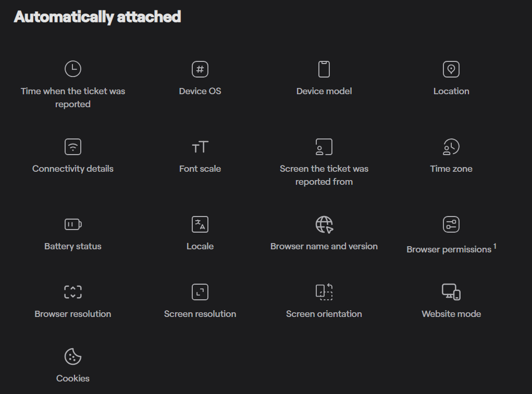Viewport: 532px width, 394px height.
Task: Click the Browser resolution corners icon
Action: click(x=72, y=291)
